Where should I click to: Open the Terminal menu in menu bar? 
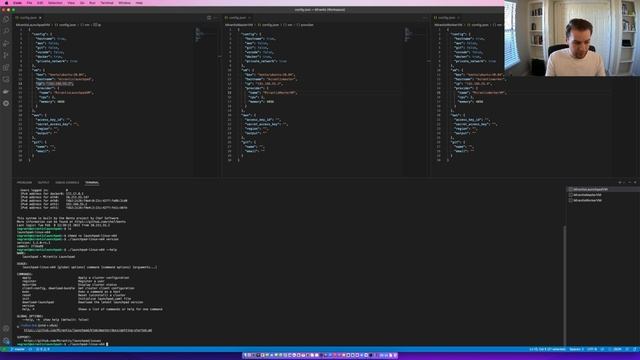click(107, 3)
